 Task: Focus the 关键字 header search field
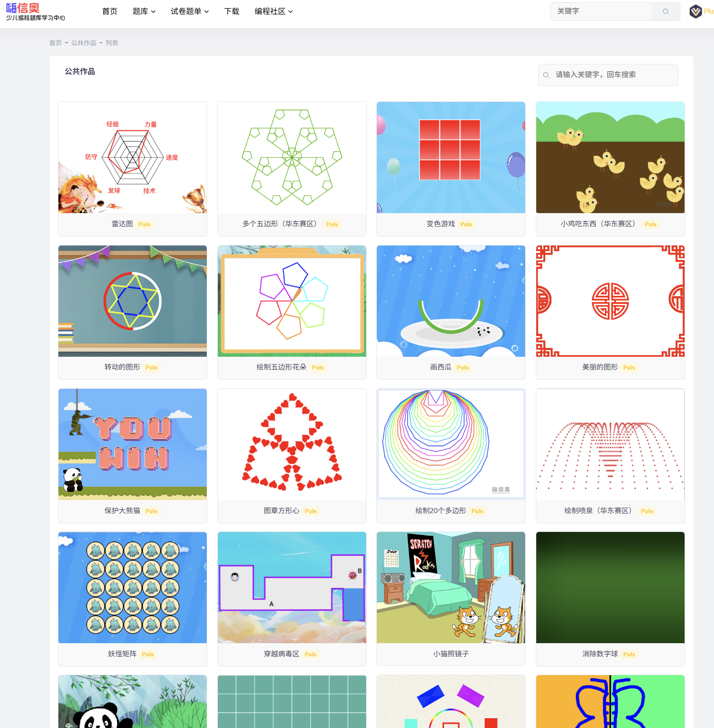click(601, 12)
